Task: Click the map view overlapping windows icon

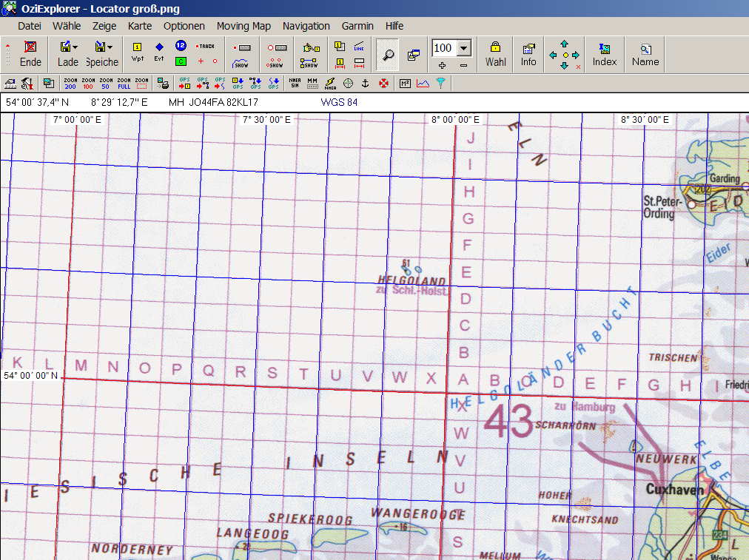Action: tap(414, 55)
